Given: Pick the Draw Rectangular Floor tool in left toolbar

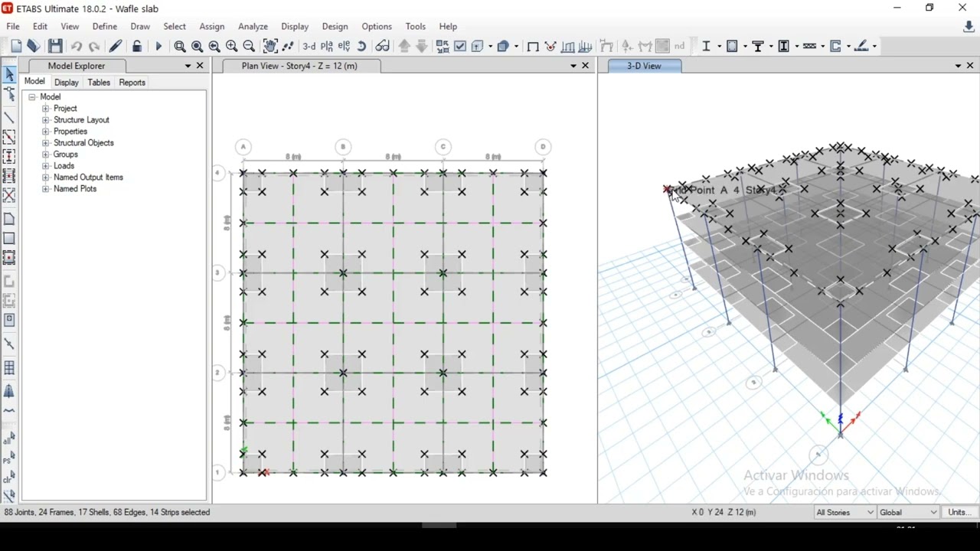Looking at the screenshot, I should 9,238.
